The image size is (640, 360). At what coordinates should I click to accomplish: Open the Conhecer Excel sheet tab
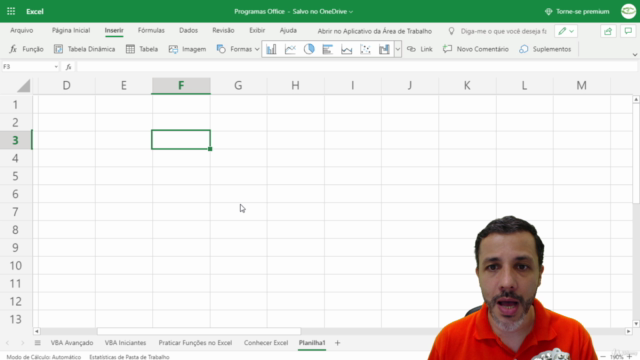(266, 343)
